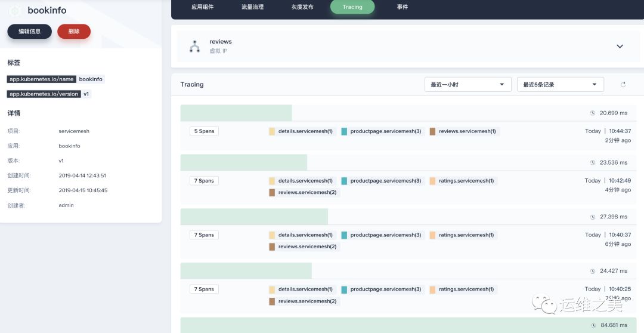This screenshot has width=644, height=333.
Task: Click productpage.servicemesh(3) tag in 10:40:37 trace
Action: [382, 235]
